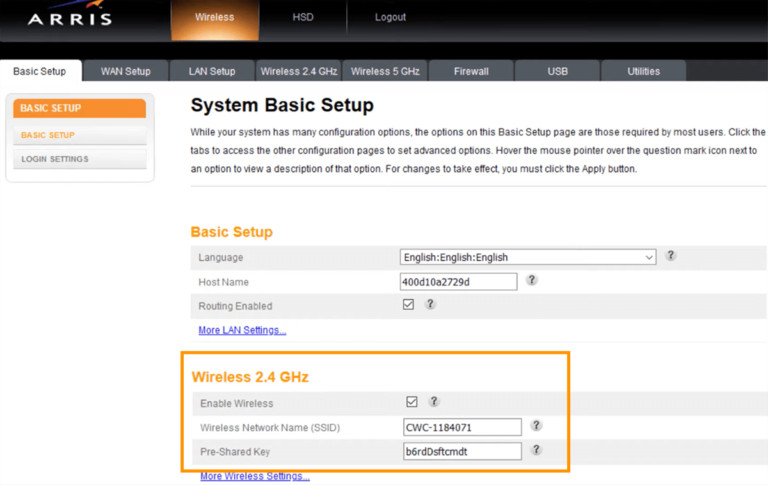This screenshot has width=768, height=485.
Task: Click Logout in the top bar
Action: tap(390, 17)
